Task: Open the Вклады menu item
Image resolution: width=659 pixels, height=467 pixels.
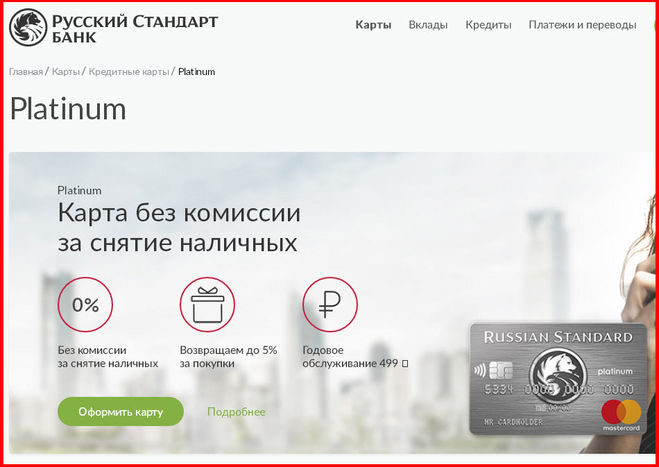Action: point(428,25)
